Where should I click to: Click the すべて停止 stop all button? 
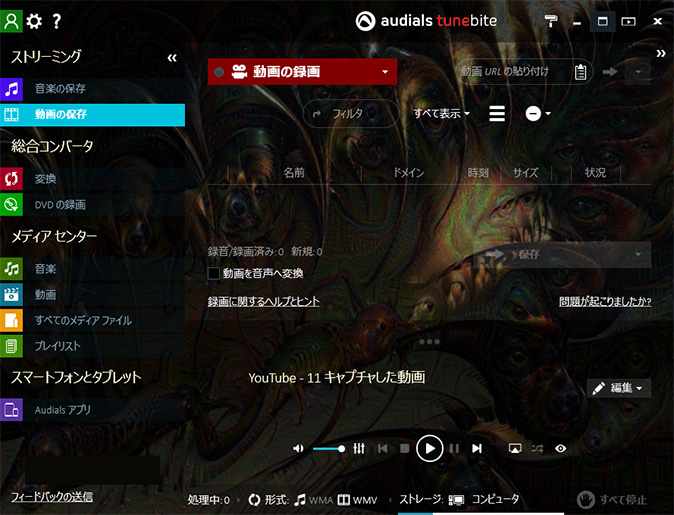coord(612,500)
